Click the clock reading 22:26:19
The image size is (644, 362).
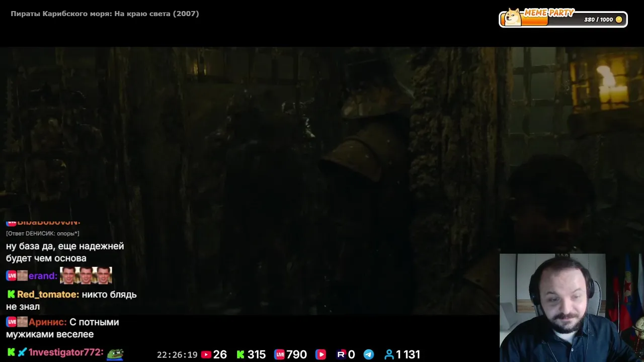(x=177, y=354)
